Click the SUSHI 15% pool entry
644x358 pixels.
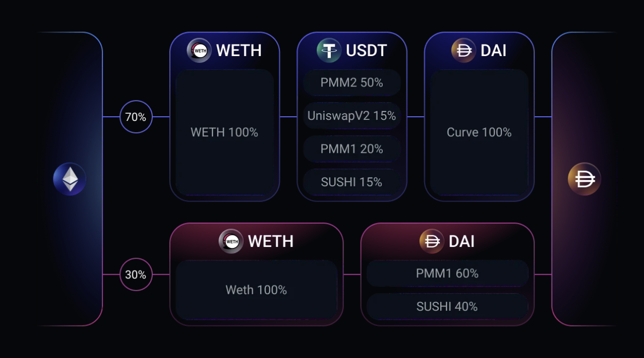tap(352, 182)
